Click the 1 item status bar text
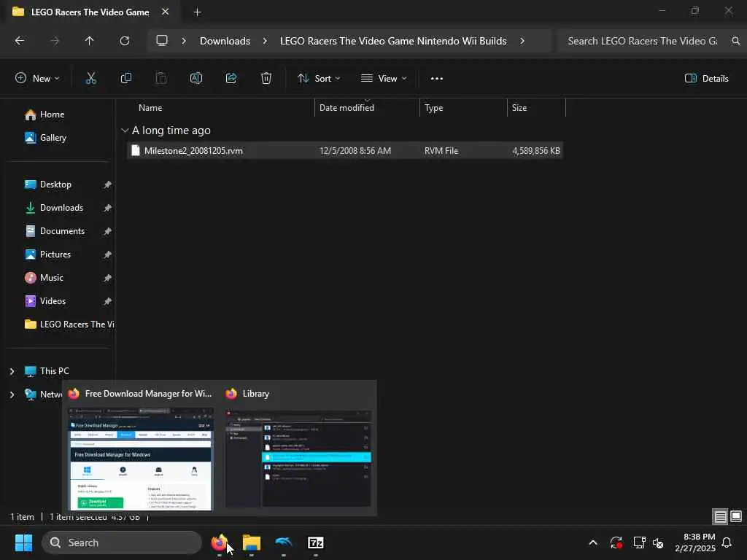This screenshot has height=560, width=747. point(23,517)
